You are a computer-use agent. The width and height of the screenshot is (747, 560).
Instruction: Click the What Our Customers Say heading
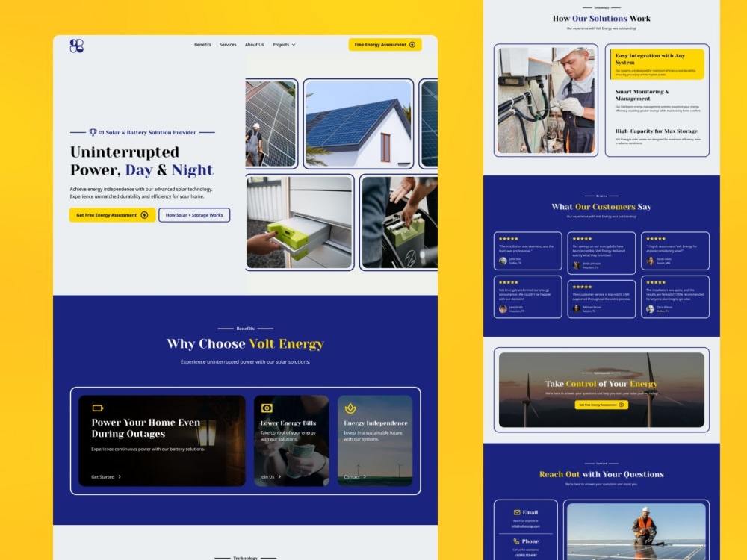point(601,207)
